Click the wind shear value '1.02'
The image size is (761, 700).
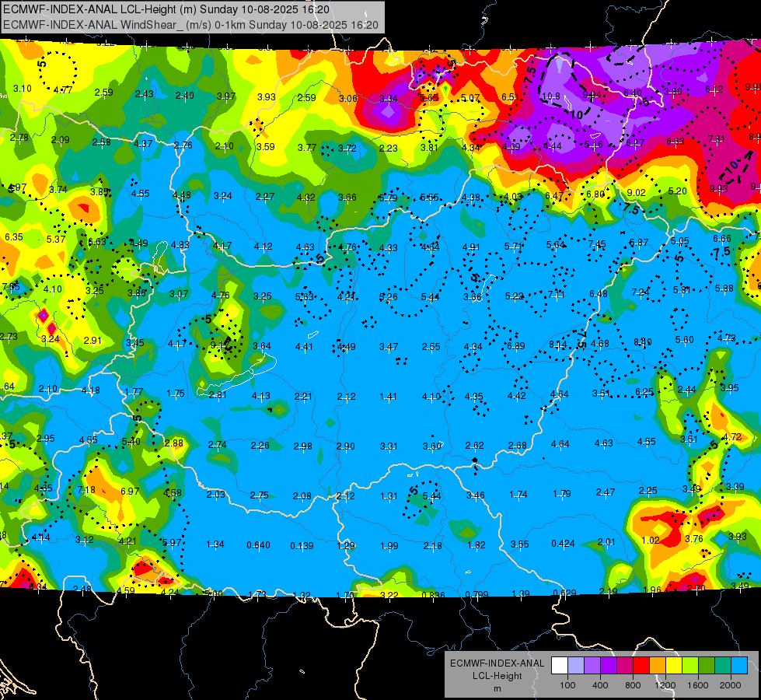point(651,541)
